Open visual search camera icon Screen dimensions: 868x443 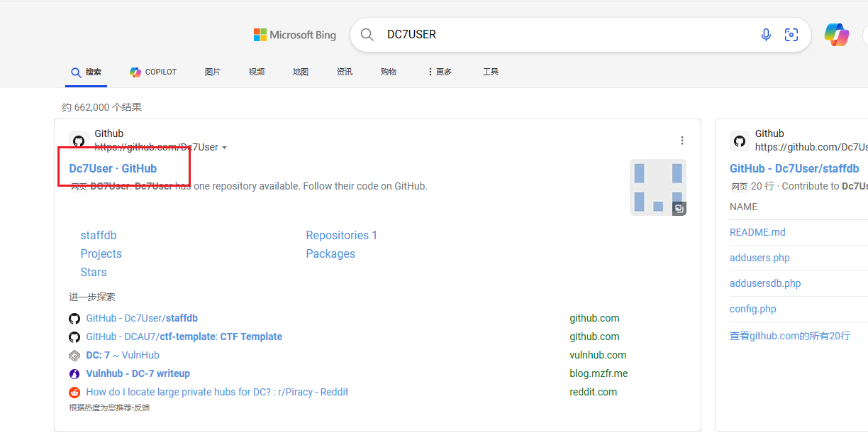click(791, 35)
